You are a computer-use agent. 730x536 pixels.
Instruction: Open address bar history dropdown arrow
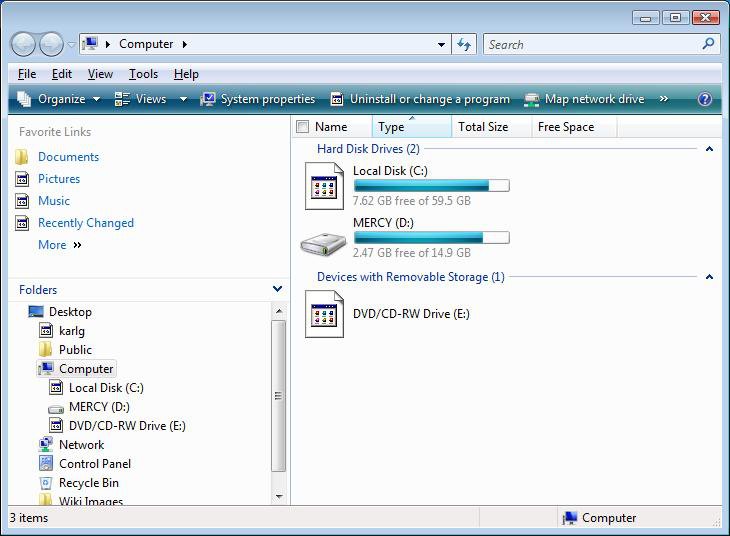[441, 45]
